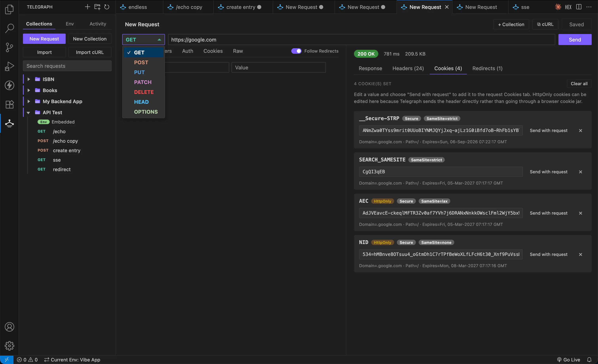The width and height of the screenshot is (598, 364).
Task: Open the Explorer files icon in activity bar
Action: (9, 9)
